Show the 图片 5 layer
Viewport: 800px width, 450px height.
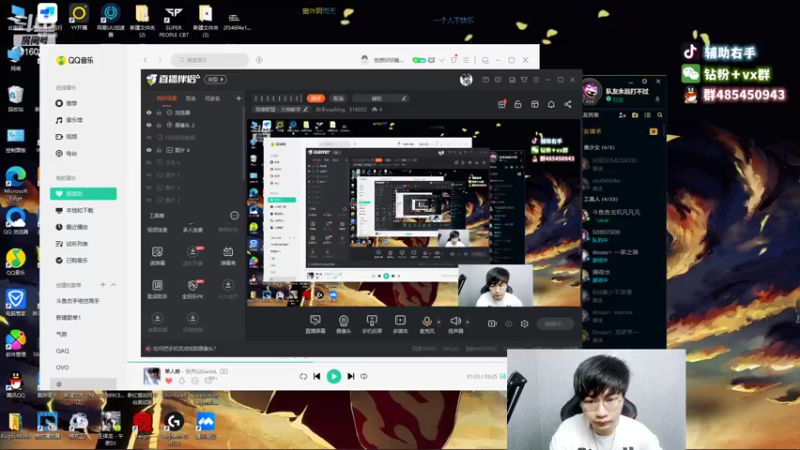pos(149,175)
